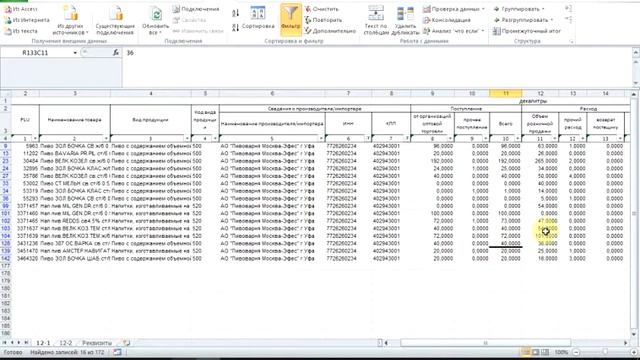
Task: Select the cell with PLU 3371465
Action: (25, 221)
